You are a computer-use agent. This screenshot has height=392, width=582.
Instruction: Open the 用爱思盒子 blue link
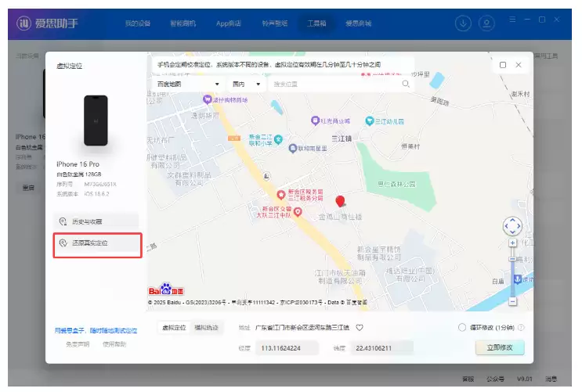coord(96,330)
